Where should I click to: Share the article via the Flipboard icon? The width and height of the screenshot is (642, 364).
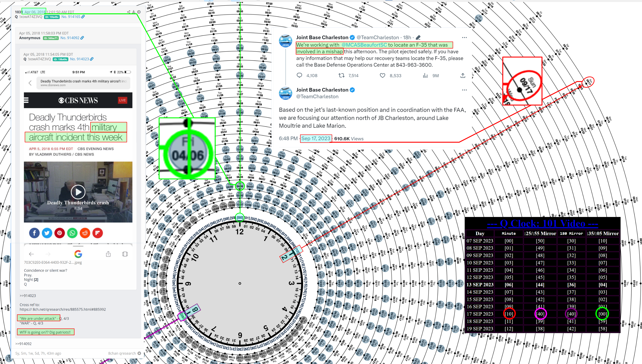pyautogui.click(x=98, y=233)
